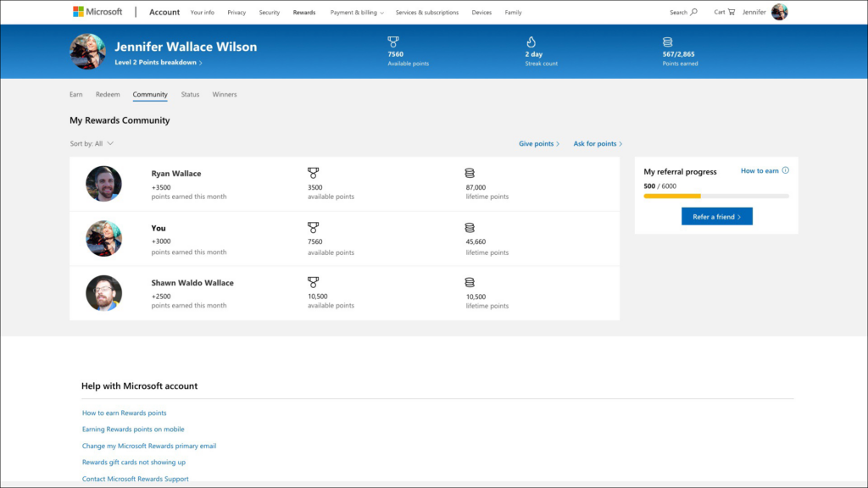This screenshot has width=868, height=488.
Task: Click the Account heading link
Action: (x=164, y=12)
